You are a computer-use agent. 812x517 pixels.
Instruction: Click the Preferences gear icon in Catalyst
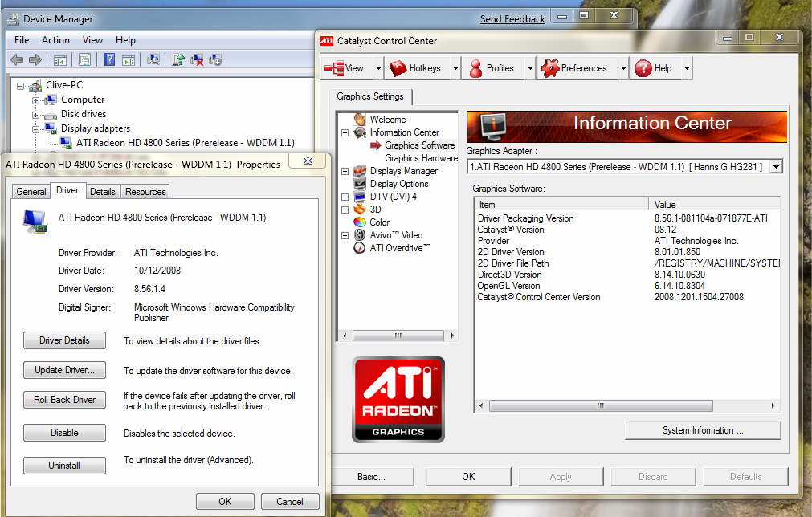point(550,68)
